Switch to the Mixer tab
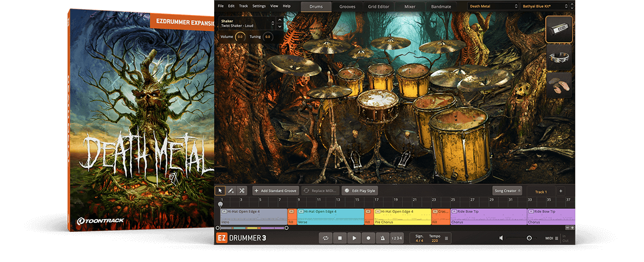644x262 pixels. (x=409, y=7)
